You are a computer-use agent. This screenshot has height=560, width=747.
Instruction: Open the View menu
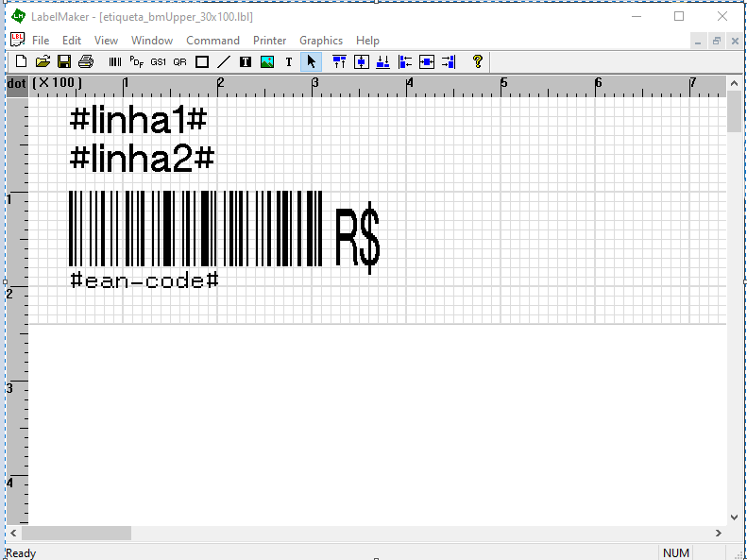click(106, 41)
